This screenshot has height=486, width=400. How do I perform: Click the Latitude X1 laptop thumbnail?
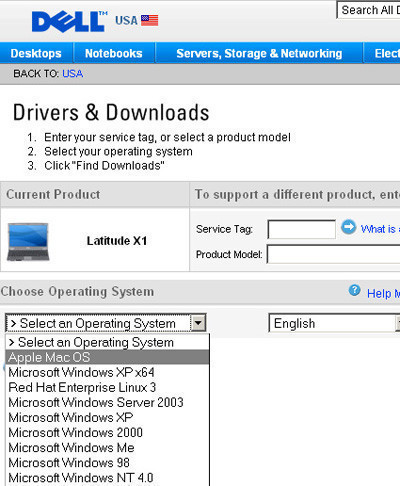28,242
